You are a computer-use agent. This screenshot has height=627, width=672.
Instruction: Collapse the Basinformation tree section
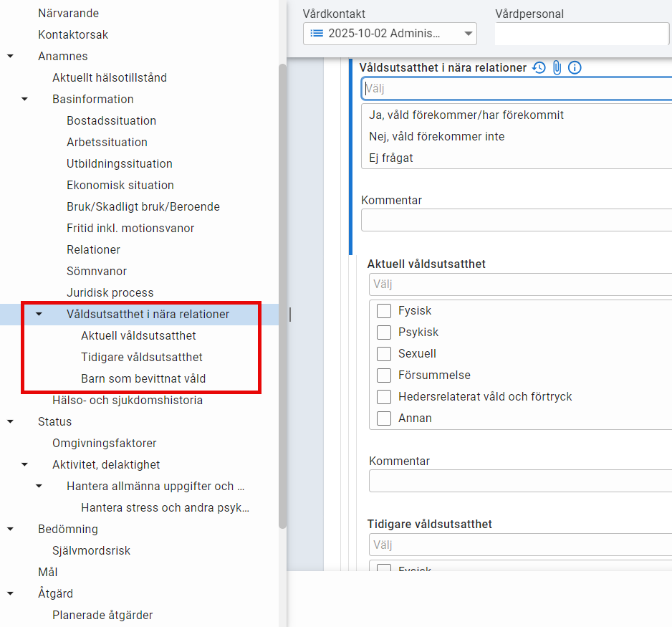click(25, 99)
